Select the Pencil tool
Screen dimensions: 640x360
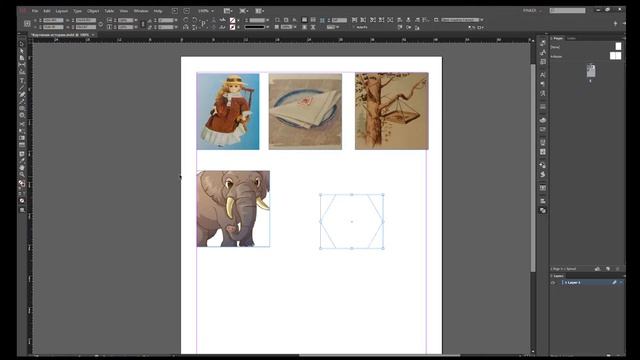[x=22, y=101]
